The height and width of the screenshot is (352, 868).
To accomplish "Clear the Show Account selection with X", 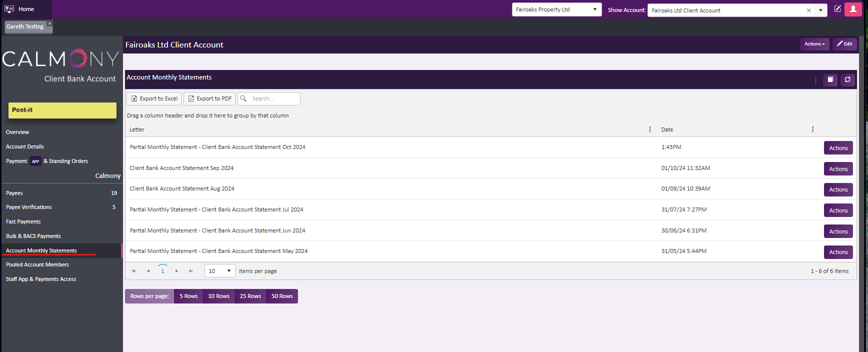I will click(x=809, y=10).
